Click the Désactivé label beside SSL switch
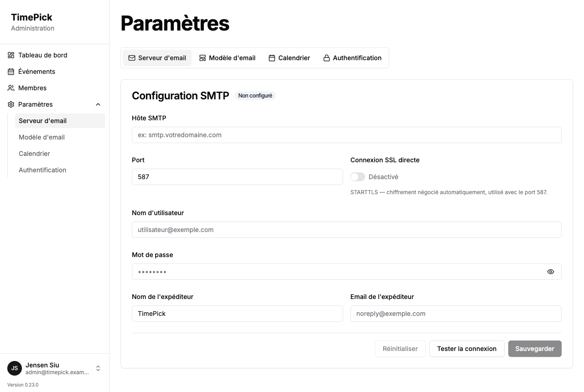 383,177
